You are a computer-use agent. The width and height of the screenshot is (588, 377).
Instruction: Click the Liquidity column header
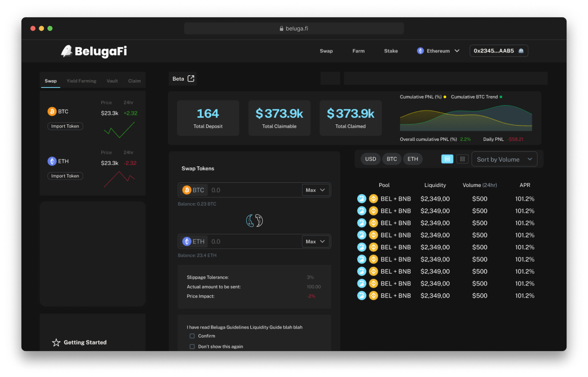coord(435,185)
